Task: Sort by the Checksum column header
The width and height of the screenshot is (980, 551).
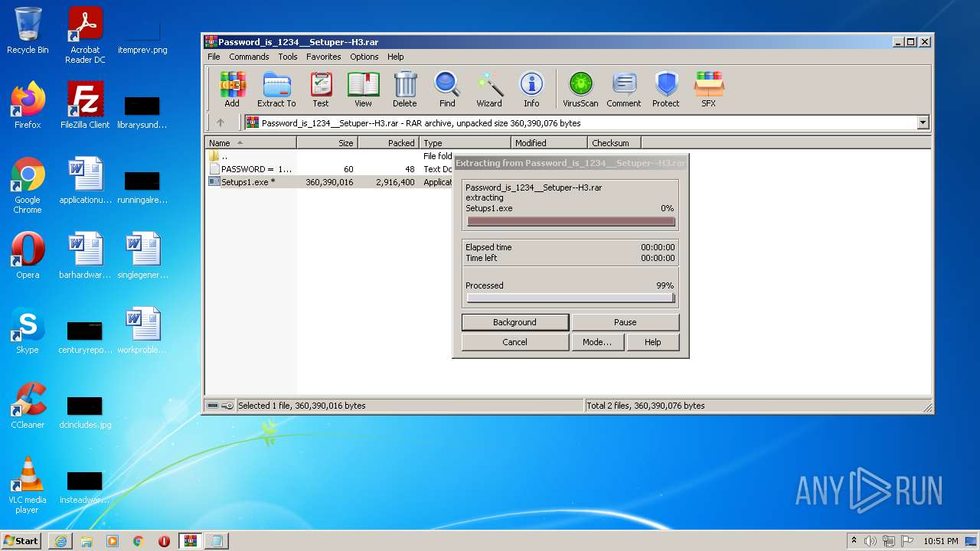Action: tap(614, 143)
